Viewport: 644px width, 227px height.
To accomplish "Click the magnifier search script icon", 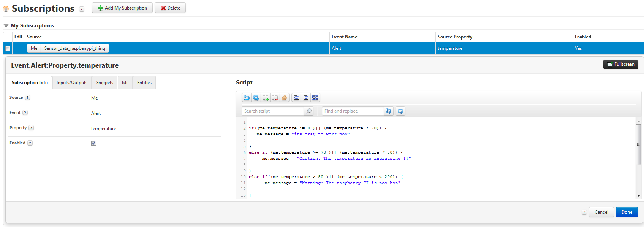I will 309,111.
